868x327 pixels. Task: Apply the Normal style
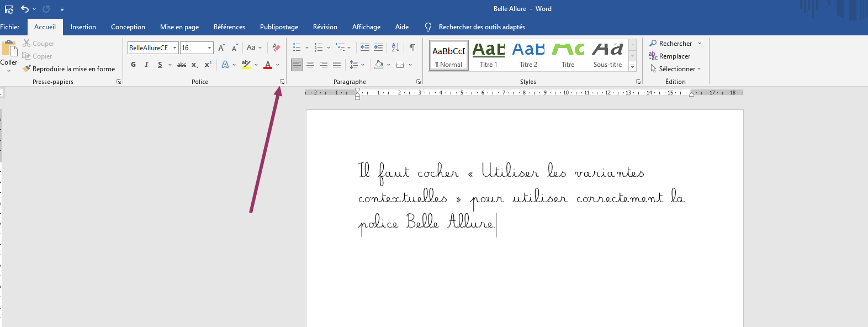(x=449, y=55)
